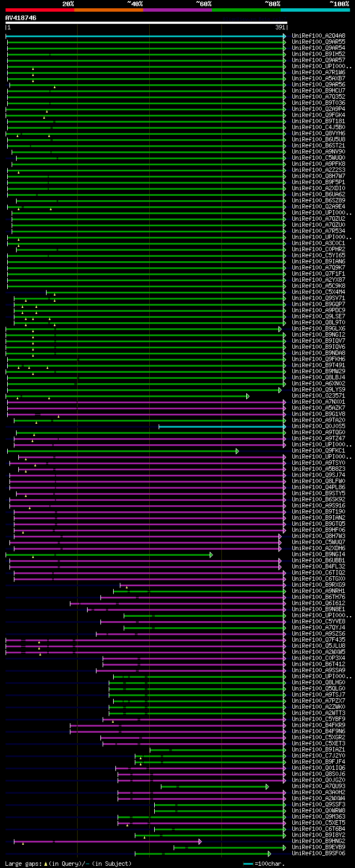Image resolution: width=355 pixels, height=868 pixels.
Task: Select hit label UniRef100_Q8H7W7
Action: [x=318, y=176]
